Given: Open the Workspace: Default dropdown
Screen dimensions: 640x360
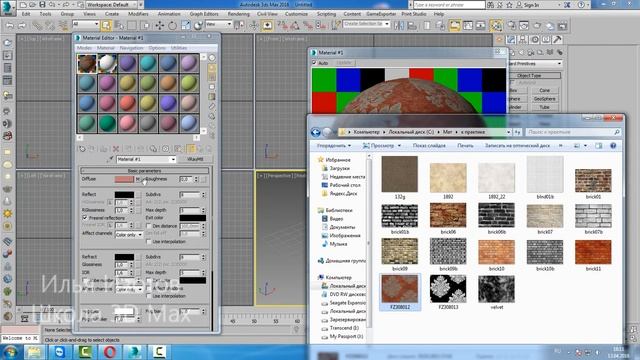Looking at the screenshot, I should point(111,5).
